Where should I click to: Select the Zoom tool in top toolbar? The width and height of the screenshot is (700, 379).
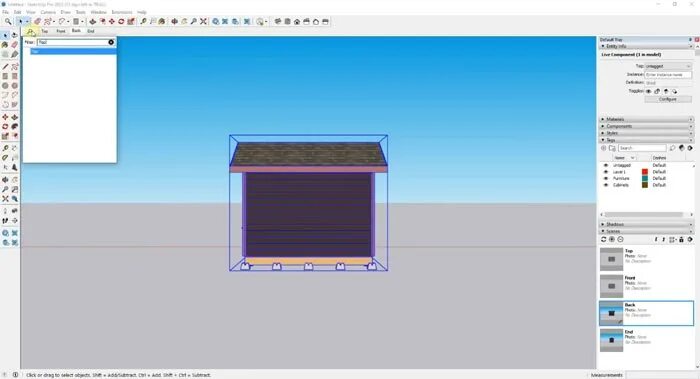(194, 21)
